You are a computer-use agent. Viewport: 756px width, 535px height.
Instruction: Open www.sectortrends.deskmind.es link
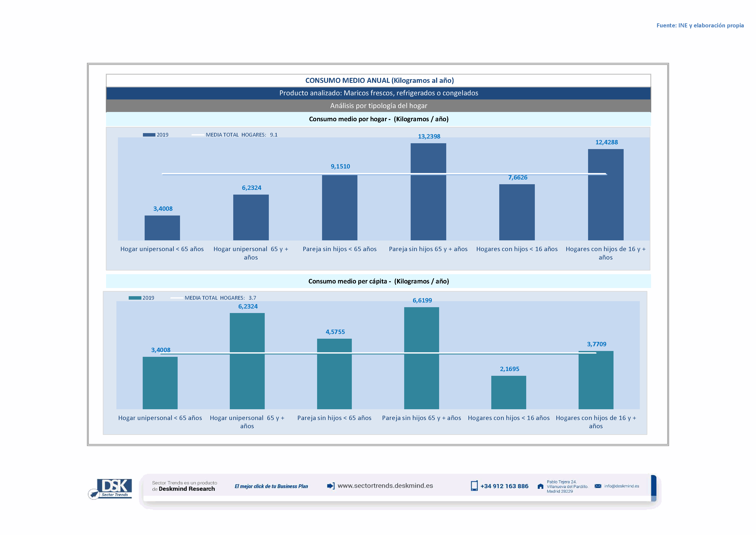point(385,486)
